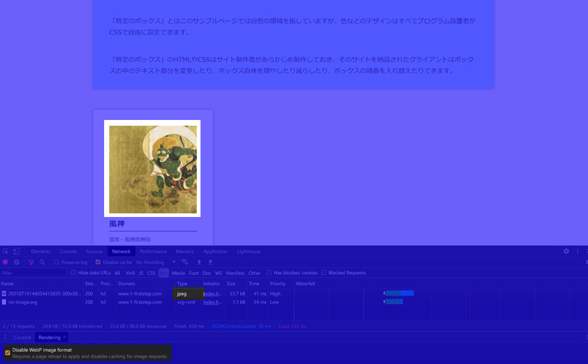Export HAR file download arrow
The height and width of the screenshot is (364, 588).
point(211,262)
